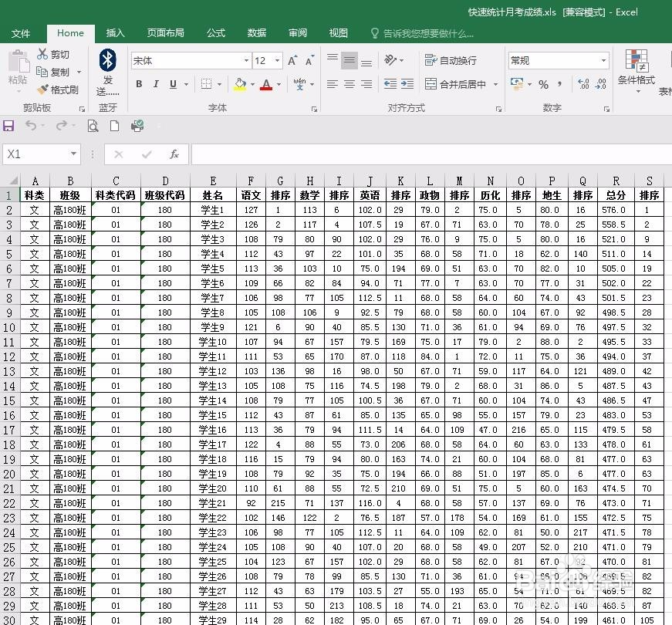This screenshot has height=625, width=672.
Task: Switch to 数据 Data tab
Action: pos(257,33)
